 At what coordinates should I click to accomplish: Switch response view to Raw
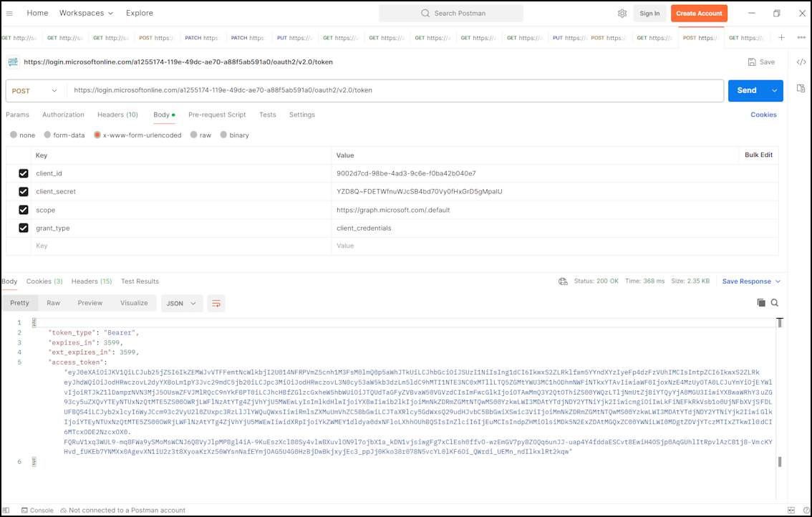click(x=53, y=303)
